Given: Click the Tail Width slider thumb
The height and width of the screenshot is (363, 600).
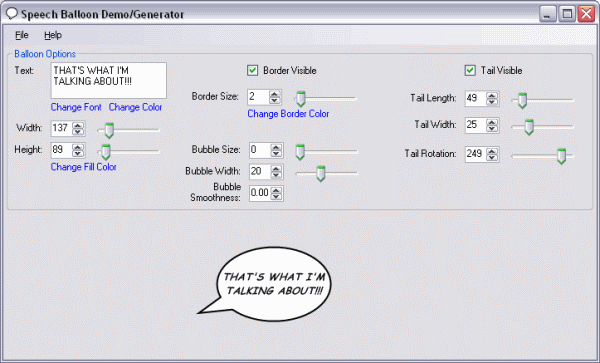Looking at the screenshot, I should [x=529, y=127].
